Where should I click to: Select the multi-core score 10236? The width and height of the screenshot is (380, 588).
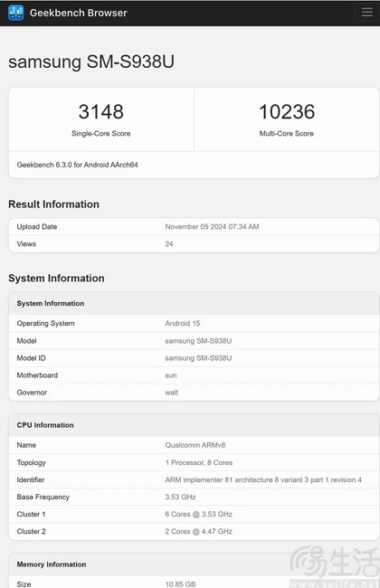[287, 112]
